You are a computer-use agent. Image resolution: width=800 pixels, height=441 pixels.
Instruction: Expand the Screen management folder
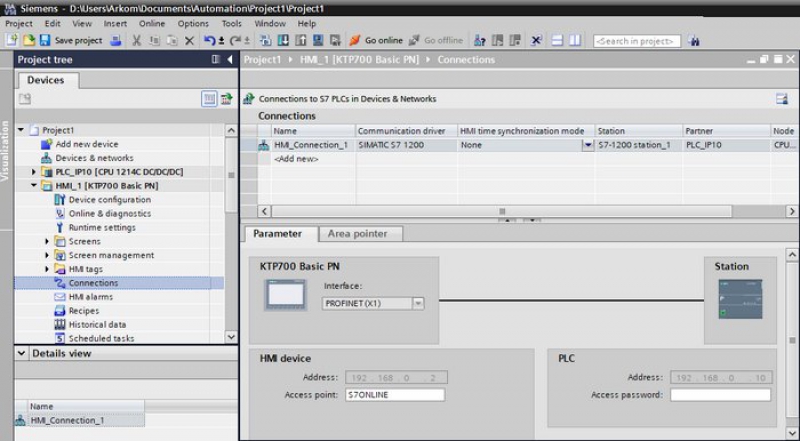(x=47, y=255)
